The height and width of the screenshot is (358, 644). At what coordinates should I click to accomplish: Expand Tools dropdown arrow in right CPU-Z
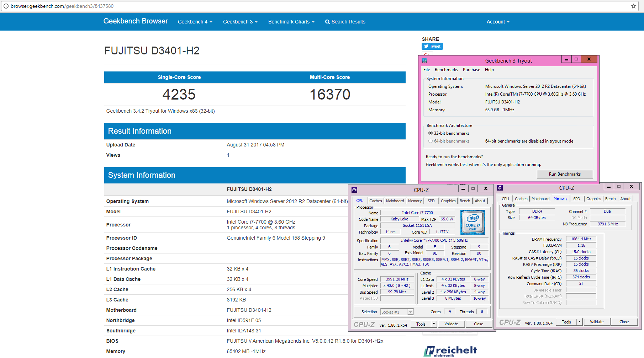pyautogui.click(x=579, y=322)
